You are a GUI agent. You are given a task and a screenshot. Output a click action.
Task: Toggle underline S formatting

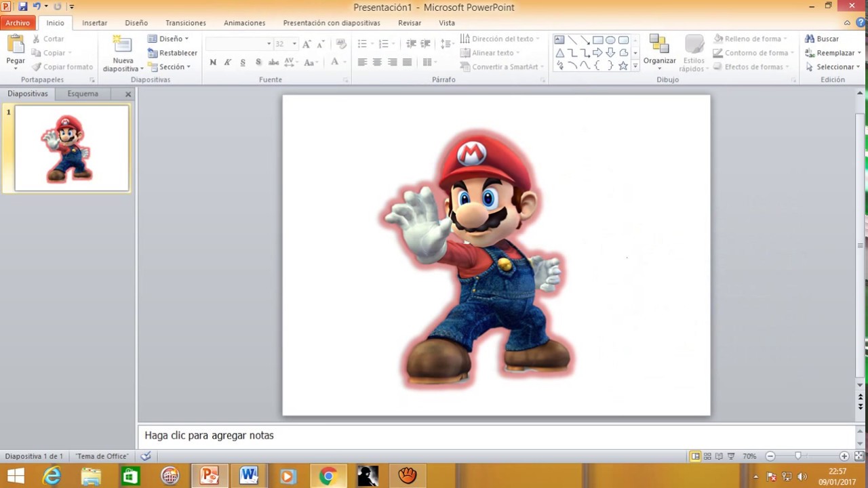[243, 62]
